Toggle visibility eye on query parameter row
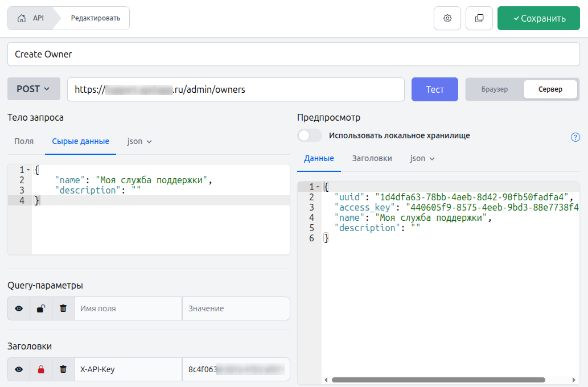This screenshot has width=588, height=387. pos(19,308)
